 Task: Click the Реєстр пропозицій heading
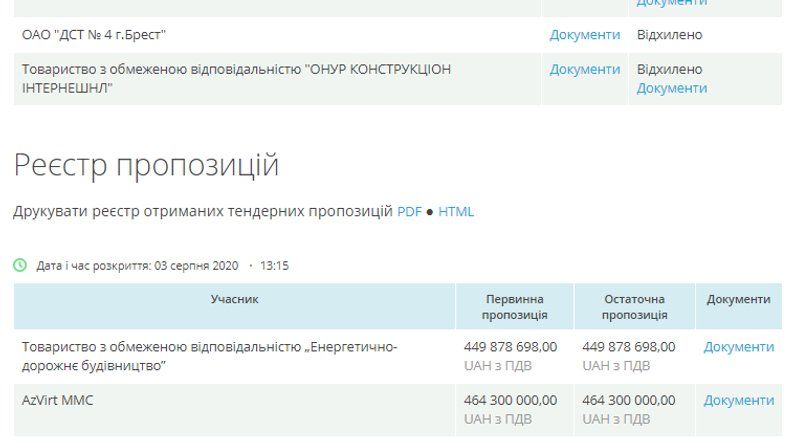[146, 165]
